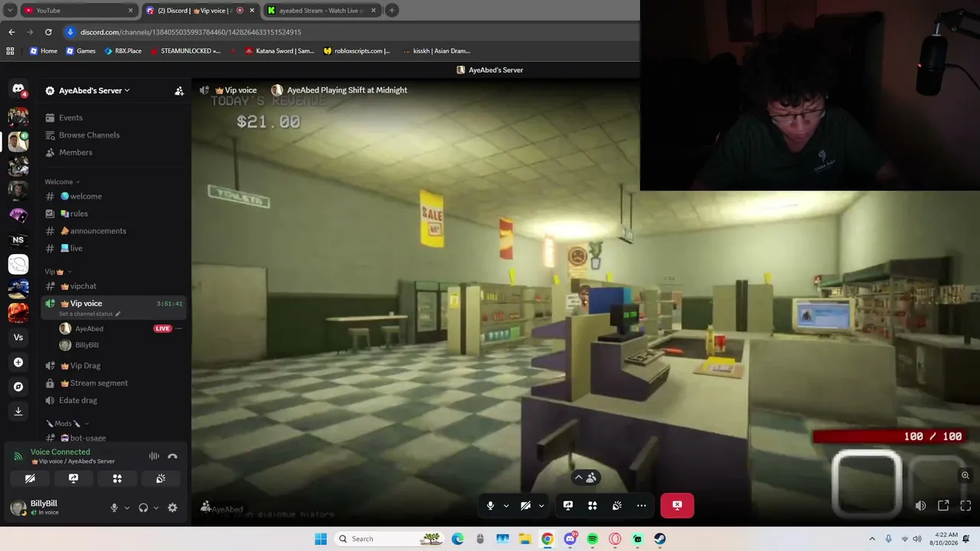Click the Windows Start button
Viewport: 980px width, 551px height.
point(321,539)
